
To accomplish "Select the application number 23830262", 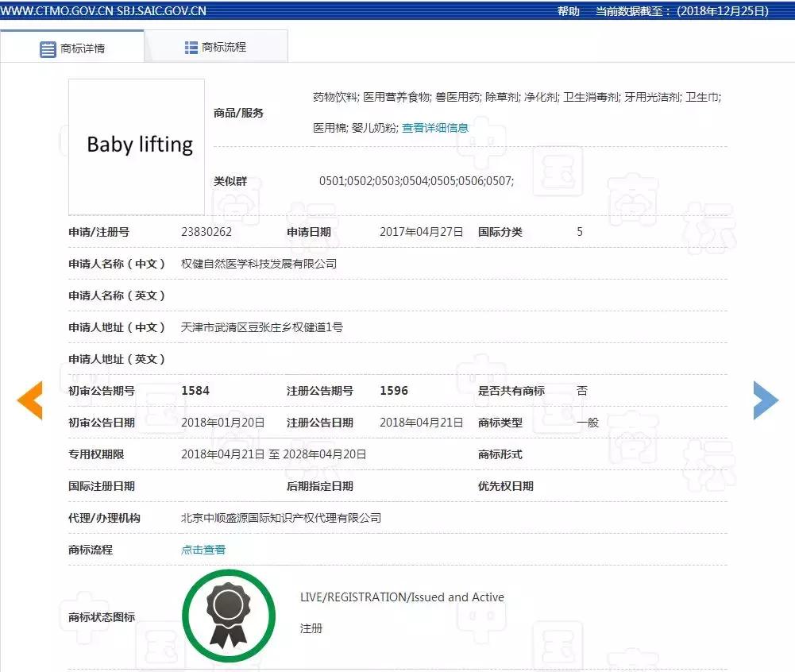I will [x=206, y=231].
